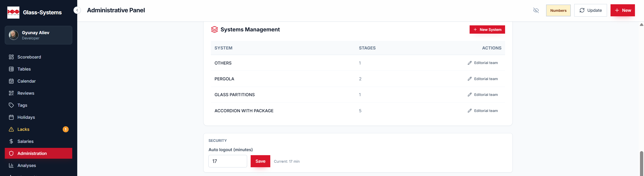Click the pencil icon in PERGOLA row
Image resolution: width=644 pixels, height=176 pixels.
pos(470,79)
